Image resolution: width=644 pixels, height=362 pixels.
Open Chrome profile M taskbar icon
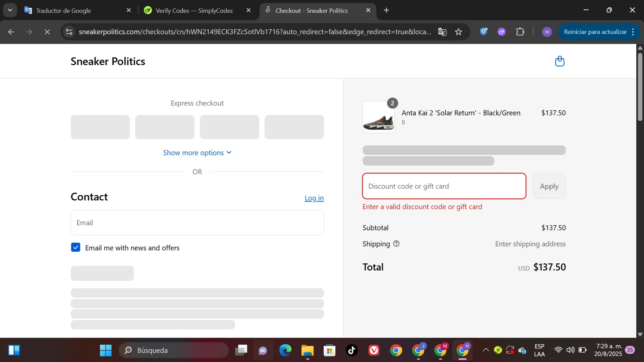pos(441,350)
